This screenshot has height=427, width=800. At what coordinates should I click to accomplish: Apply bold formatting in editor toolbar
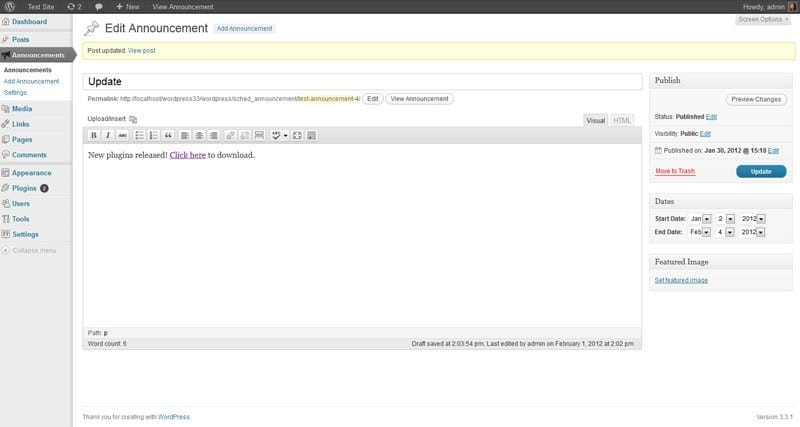click(x=94, y=135)
